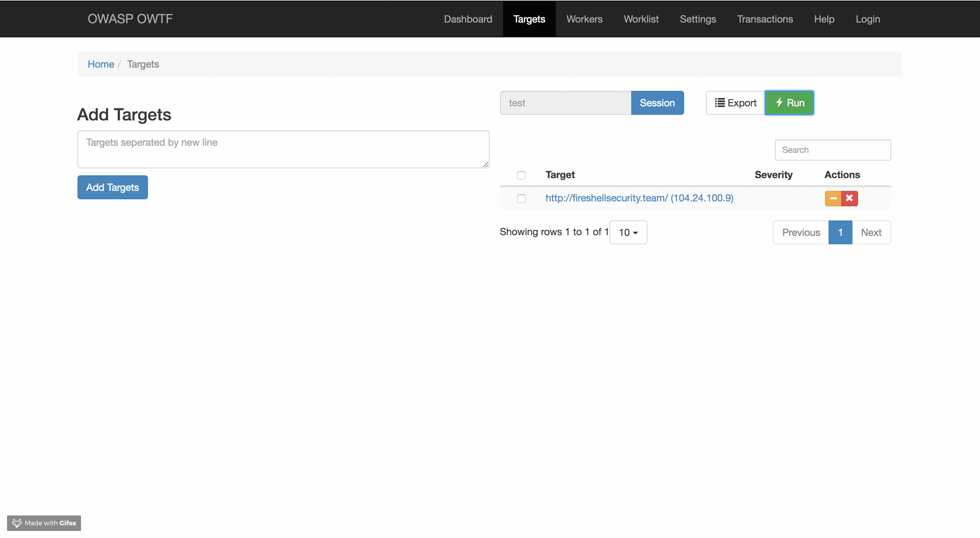Click the blue Add Targets button
The width and height of the screenshot is (980, 538).
113,187
